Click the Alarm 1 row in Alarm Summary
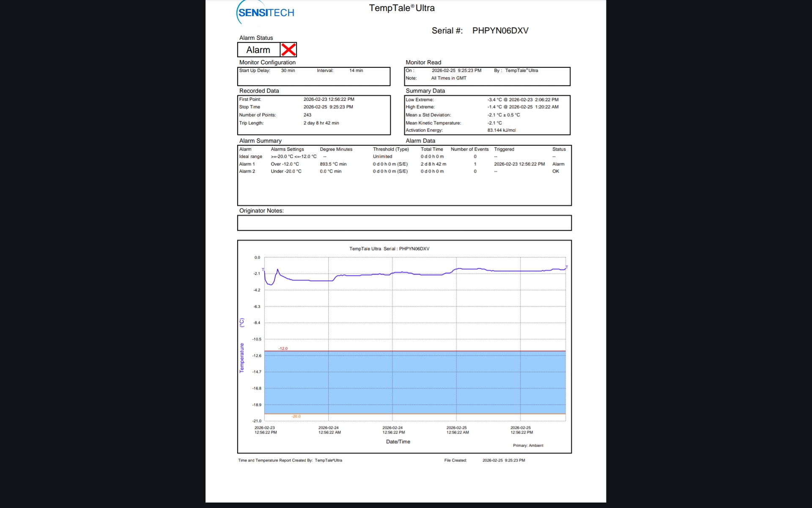 click(247, 164)
